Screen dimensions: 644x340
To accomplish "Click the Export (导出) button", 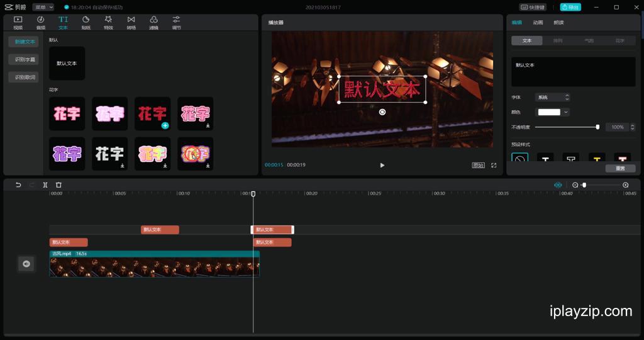I will [x=570, y=7].
